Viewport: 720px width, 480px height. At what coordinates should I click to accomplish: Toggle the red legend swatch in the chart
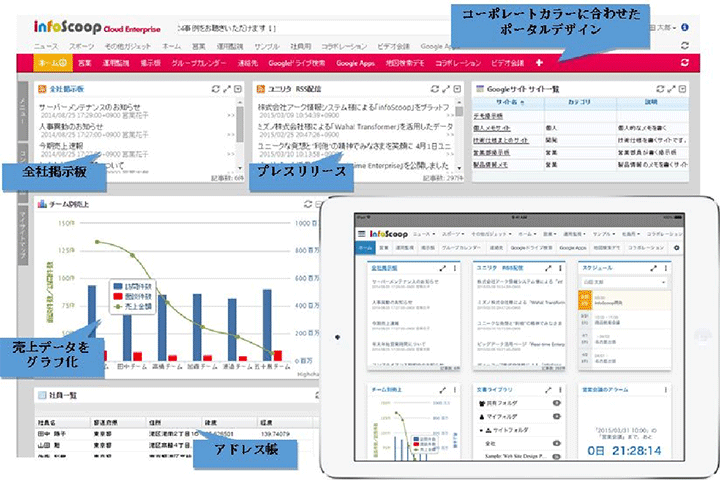tap(118, 296)
